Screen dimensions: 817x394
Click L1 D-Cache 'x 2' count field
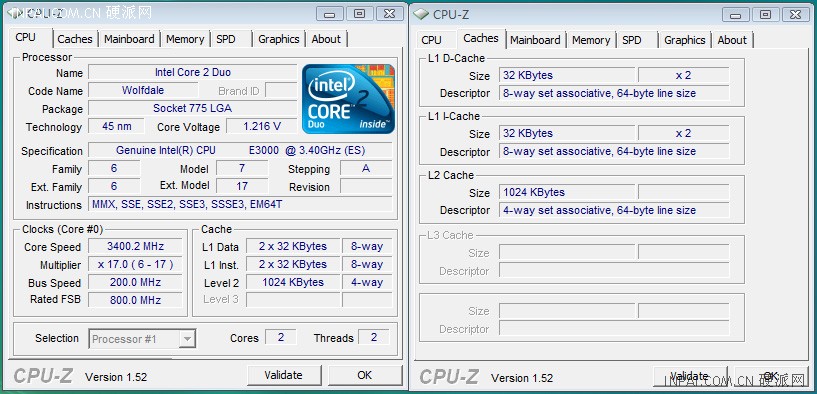click(x=684, y=75)
